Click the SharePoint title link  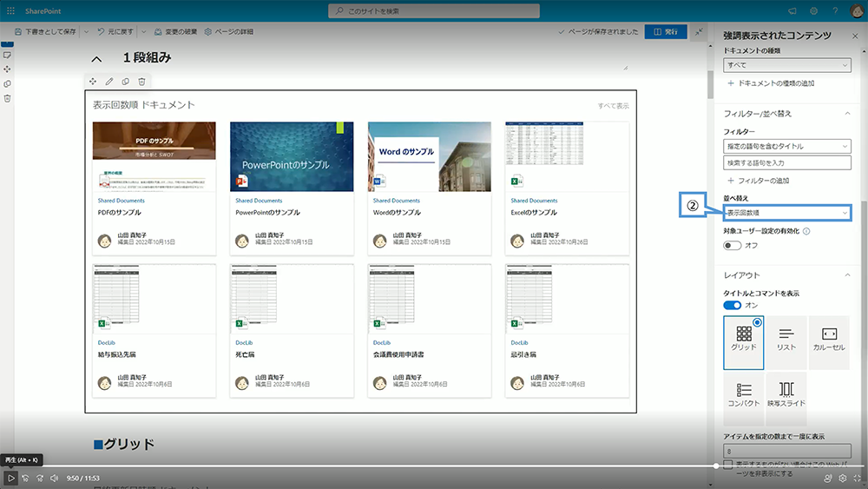pos(43,11)
